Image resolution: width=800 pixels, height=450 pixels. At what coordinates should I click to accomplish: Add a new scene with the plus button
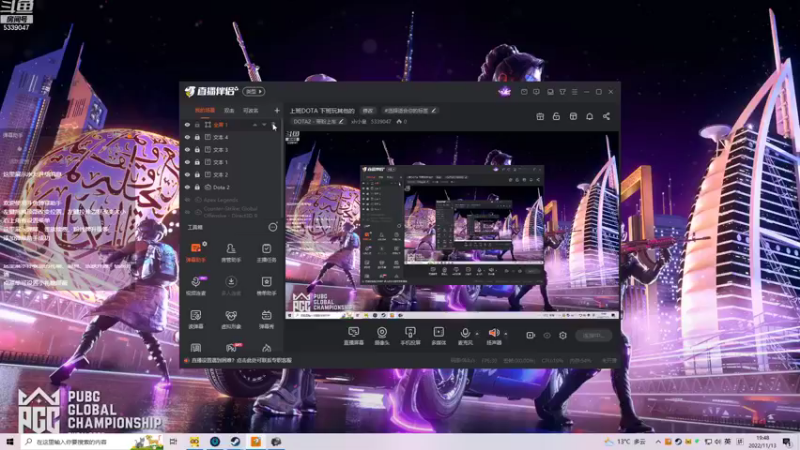point(277,110)
